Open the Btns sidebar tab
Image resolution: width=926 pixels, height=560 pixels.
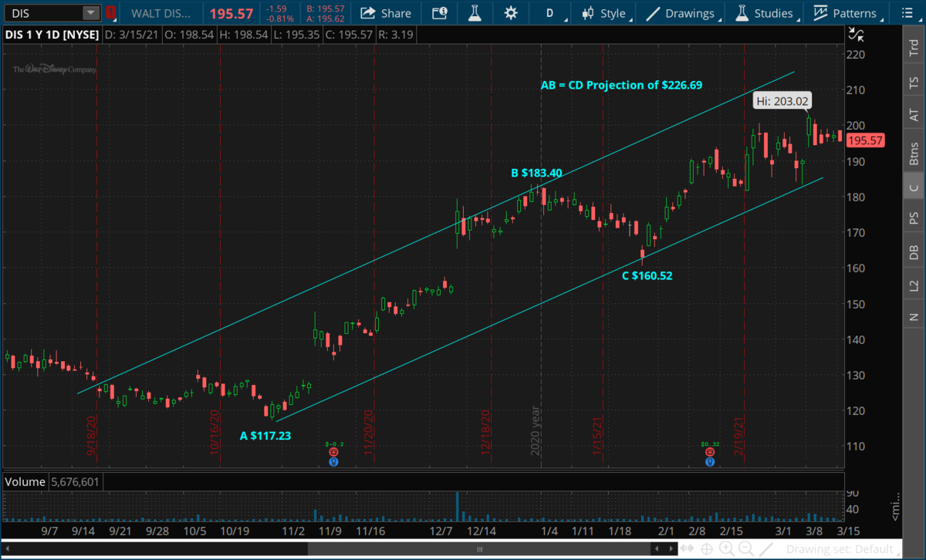pyautogui.click(x=914, y=153)
